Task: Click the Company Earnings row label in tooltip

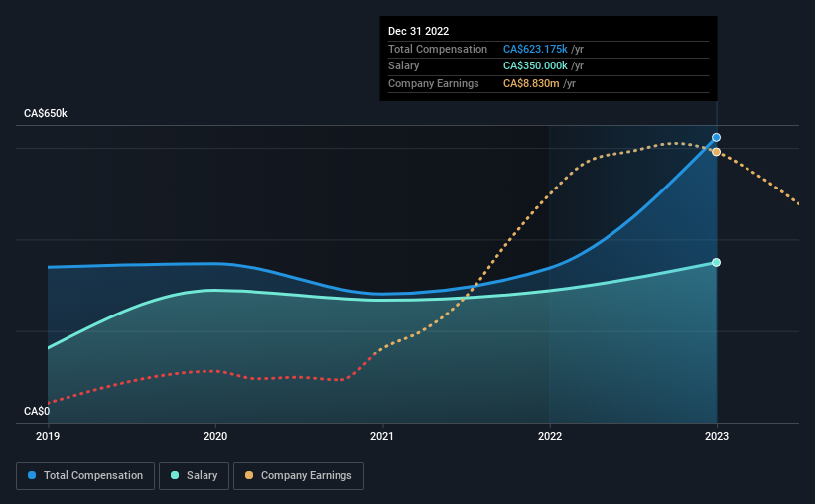Action: [x=434, y=83]
